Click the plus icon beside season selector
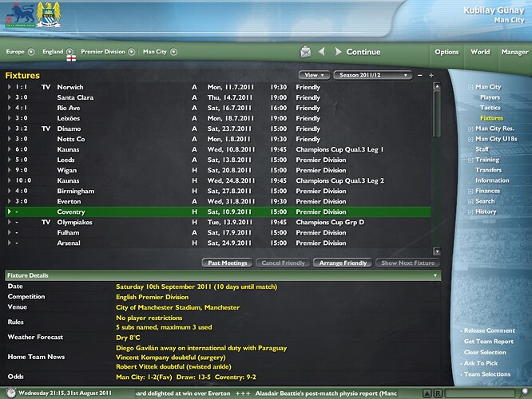Screen dimensions: 532x399 pos(431,75)
